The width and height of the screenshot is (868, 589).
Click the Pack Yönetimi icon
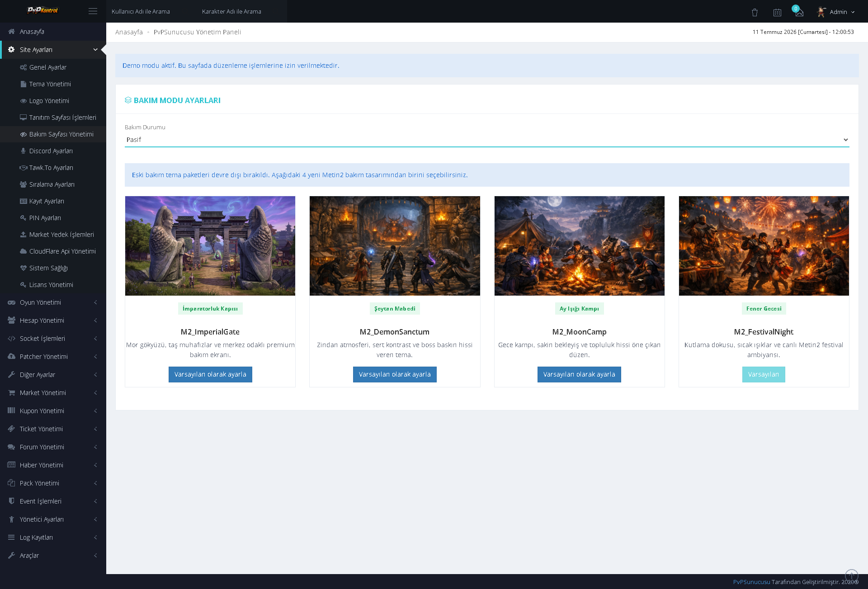(x=11, y=483)
